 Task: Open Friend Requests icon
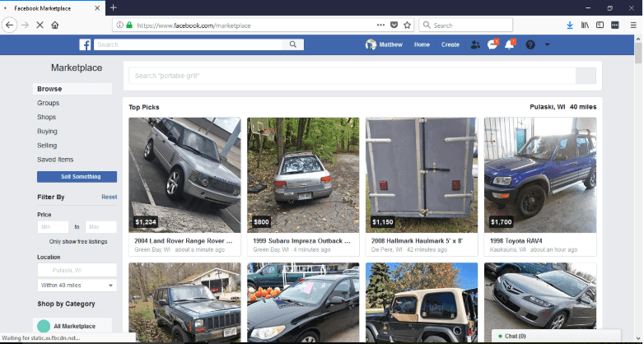pos(475,44)
